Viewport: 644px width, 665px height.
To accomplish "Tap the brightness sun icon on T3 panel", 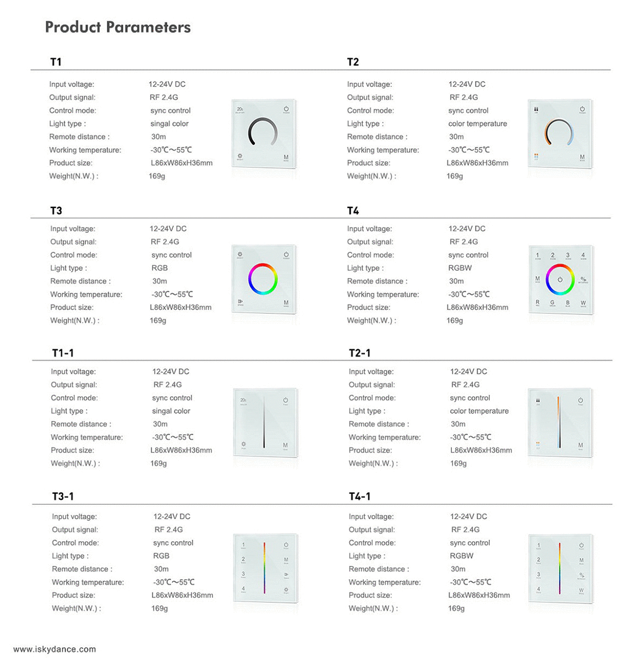I will 240,255.
